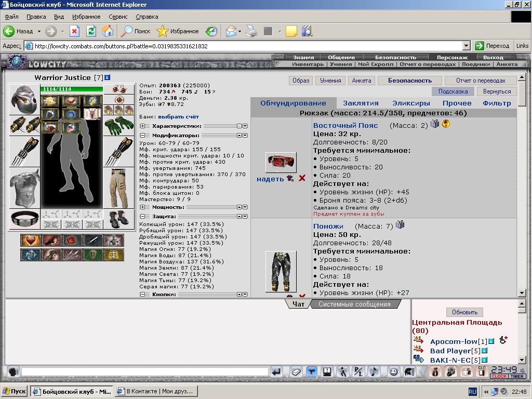This screenshot has height=399, width=532.
Task: Expand the Характеристики section
Action: click(x=142, y=126)
